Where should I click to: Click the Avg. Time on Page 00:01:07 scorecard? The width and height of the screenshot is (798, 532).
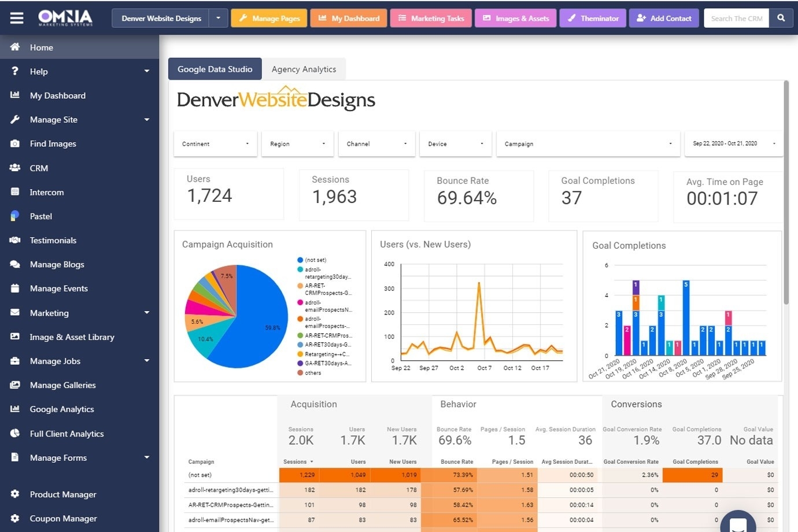728,197
